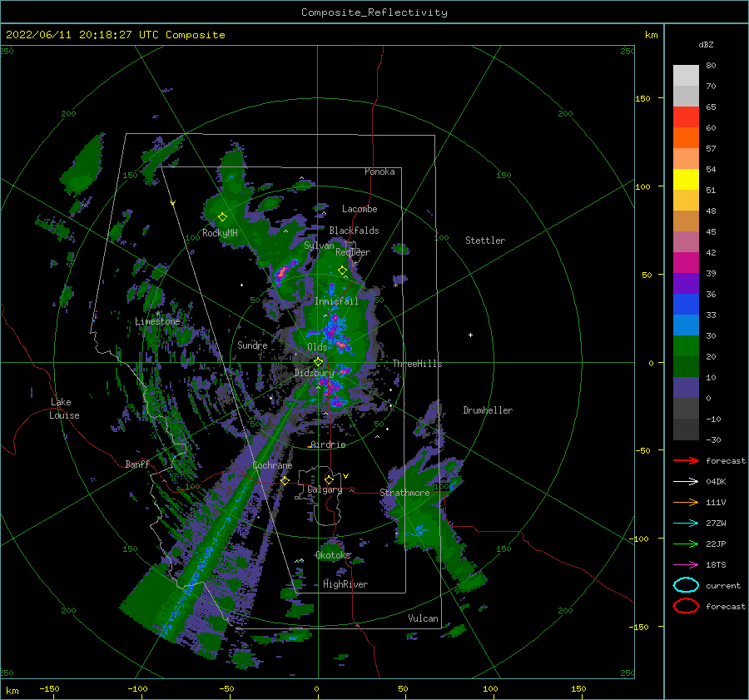Click the yellow diamond marker at Cochrane
This screenshot has width=749, height=700.
tap(285, 480)
